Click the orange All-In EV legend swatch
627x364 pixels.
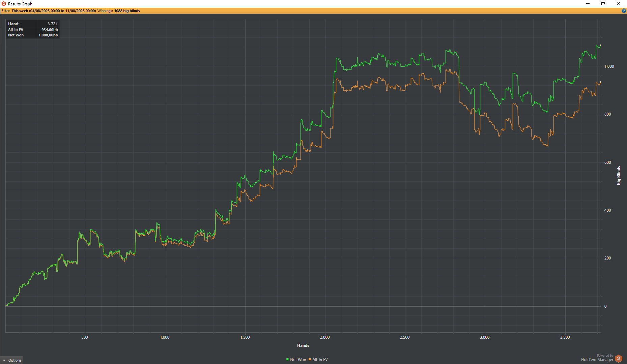(310, 360)
